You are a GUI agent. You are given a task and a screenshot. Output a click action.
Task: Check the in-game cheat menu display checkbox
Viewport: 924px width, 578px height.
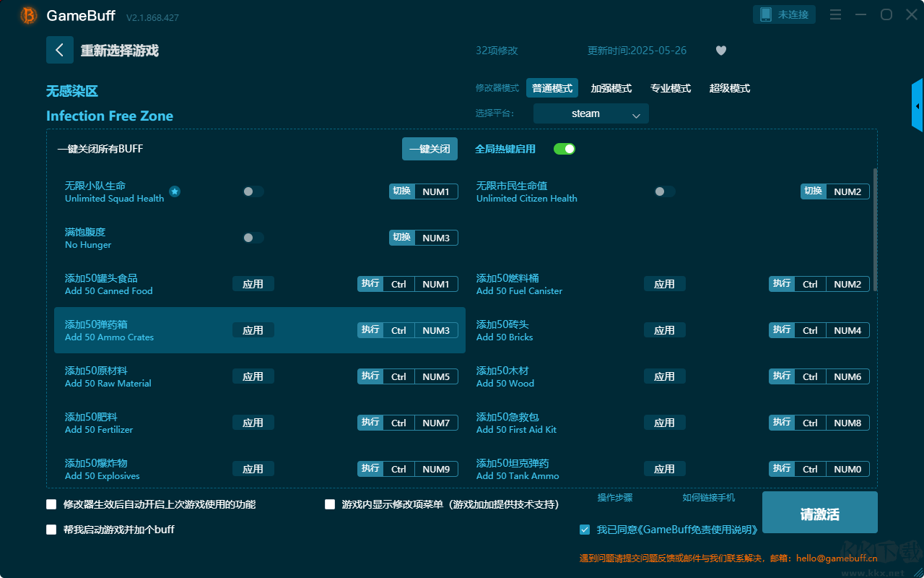pos(330,504)
